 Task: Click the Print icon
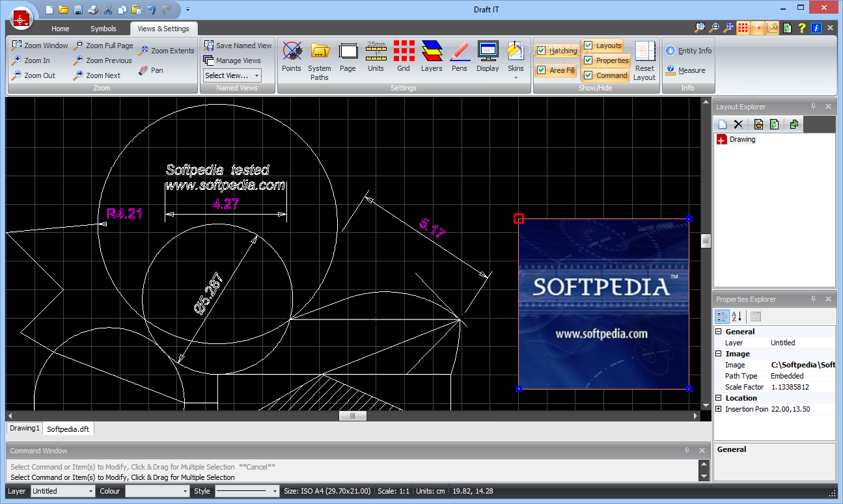(x=93, y=9)
